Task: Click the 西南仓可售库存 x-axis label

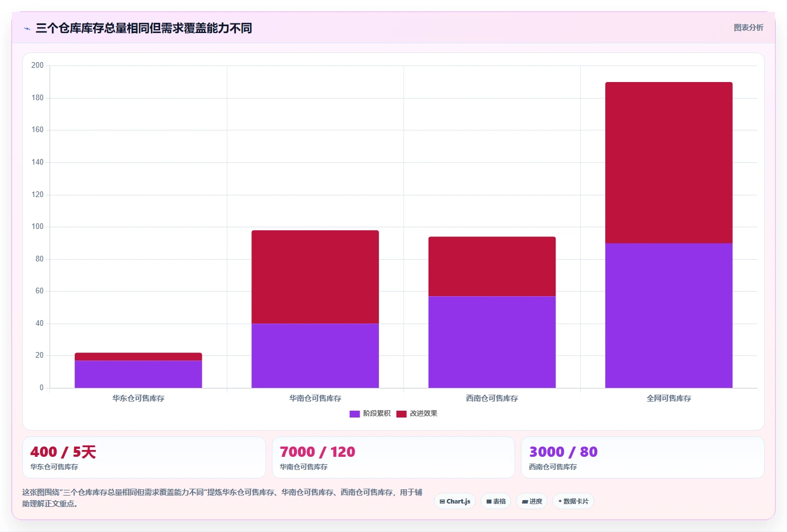Action: pos(492,398)
